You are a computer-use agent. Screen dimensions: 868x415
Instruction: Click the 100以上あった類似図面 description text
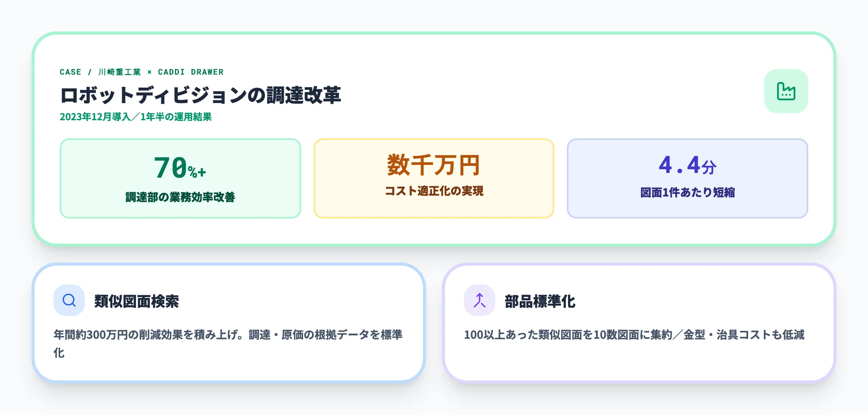(x=634, y=334)
